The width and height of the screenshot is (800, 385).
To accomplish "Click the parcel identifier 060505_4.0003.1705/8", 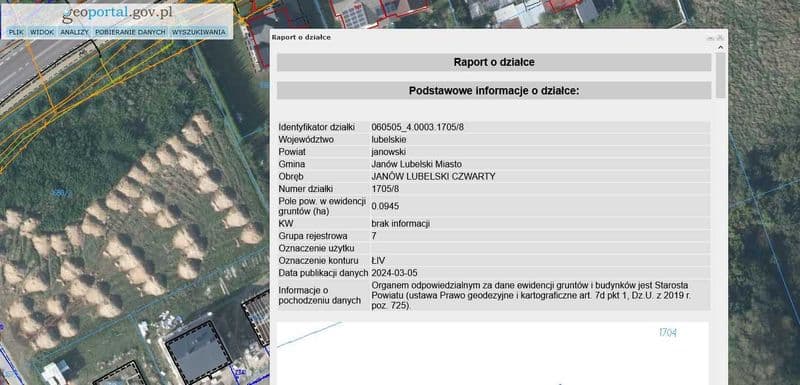I will coord(417,127).
